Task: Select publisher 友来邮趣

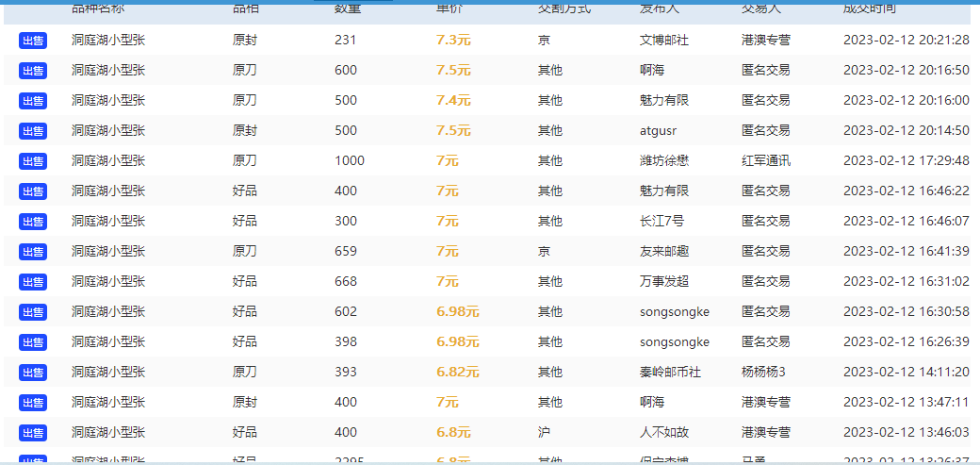Action: [664, 251]
